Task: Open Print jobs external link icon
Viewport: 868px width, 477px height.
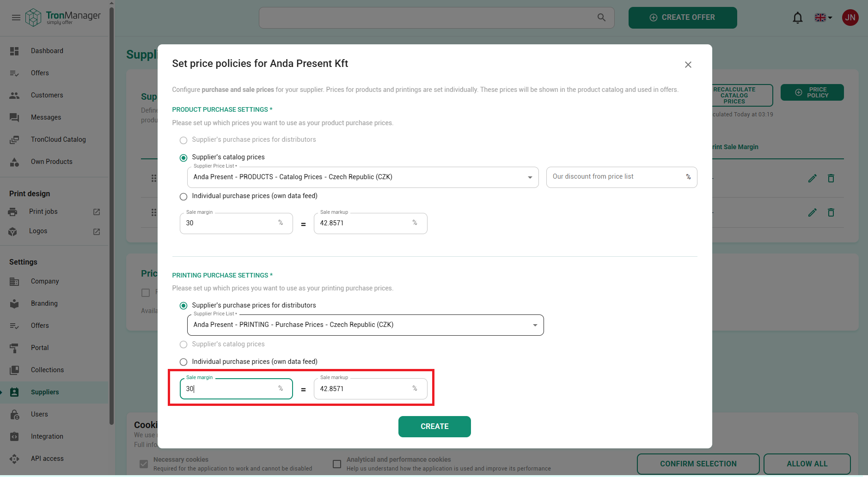Action: [97, 212]
